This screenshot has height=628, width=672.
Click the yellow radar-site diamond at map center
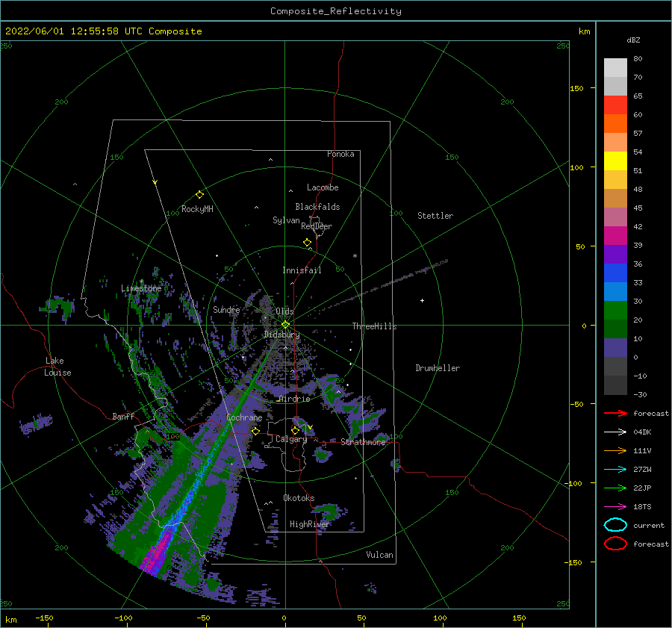coord(285,325)
